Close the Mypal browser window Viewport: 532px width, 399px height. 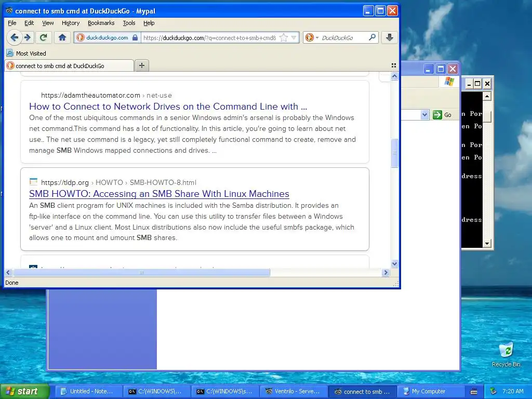[x=393, y=11]
